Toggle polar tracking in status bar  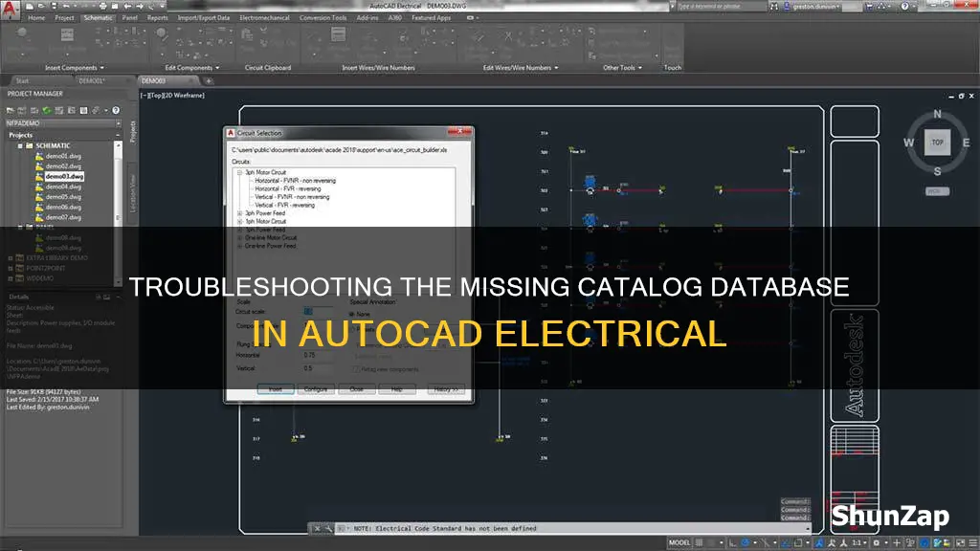[745, 543]
